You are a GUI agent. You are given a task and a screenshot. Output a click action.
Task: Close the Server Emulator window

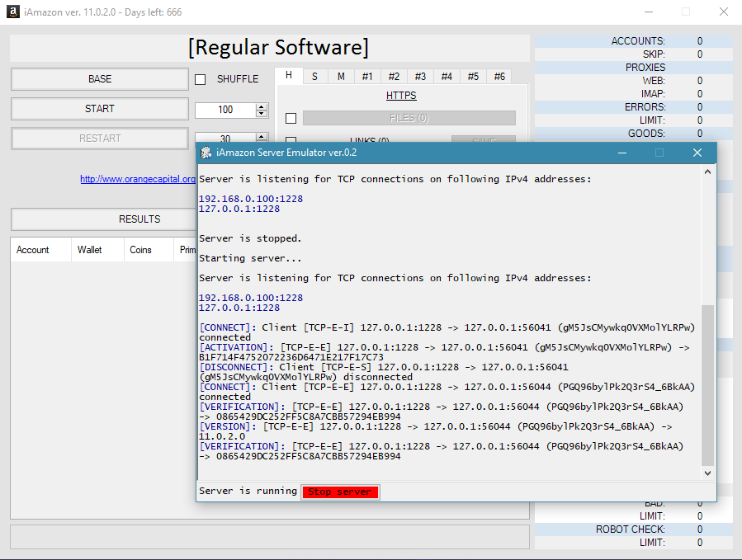click(x=697, y=153)
